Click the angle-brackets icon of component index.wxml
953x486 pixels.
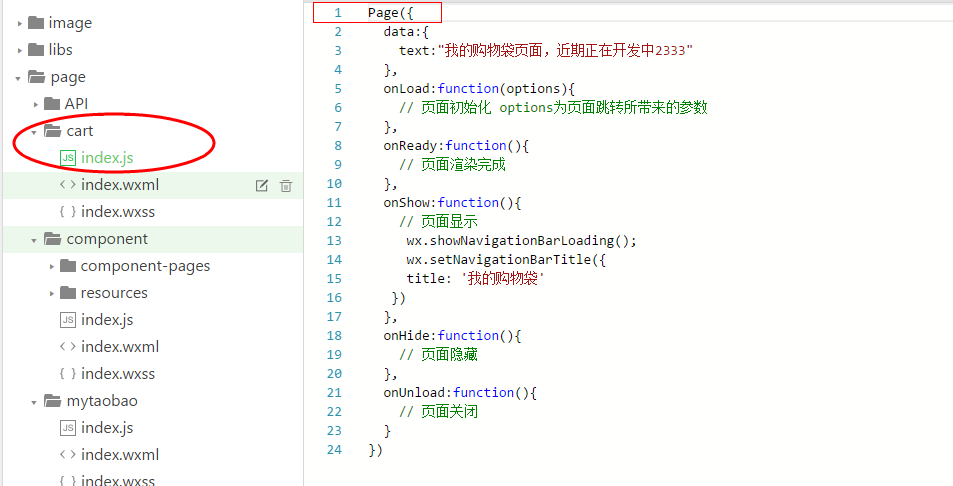pos(68,346)
